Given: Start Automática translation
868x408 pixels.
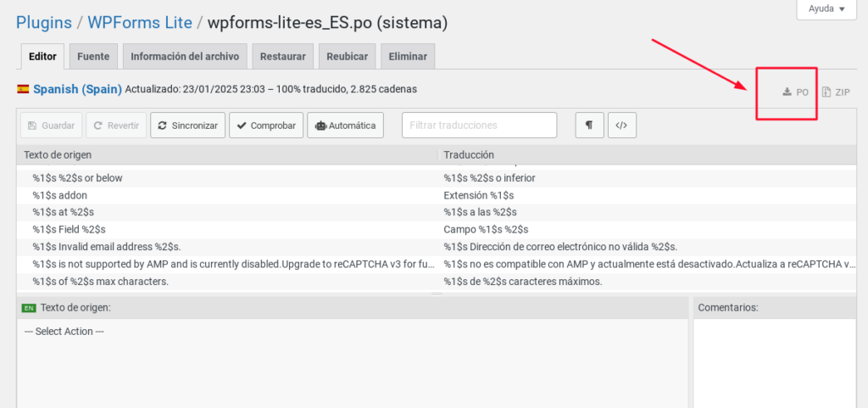Looking at the screenshot, I should point(346,125).
